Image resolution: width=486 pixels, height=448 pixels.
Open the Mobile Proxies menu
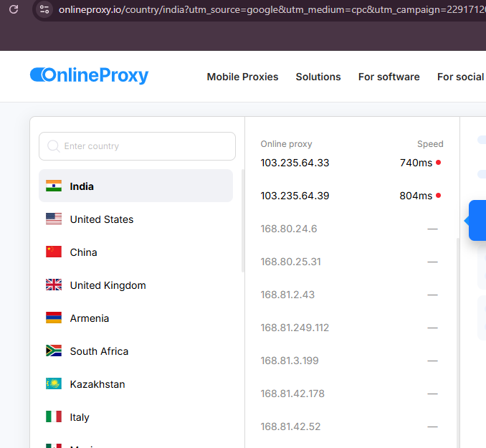[242, 77]
